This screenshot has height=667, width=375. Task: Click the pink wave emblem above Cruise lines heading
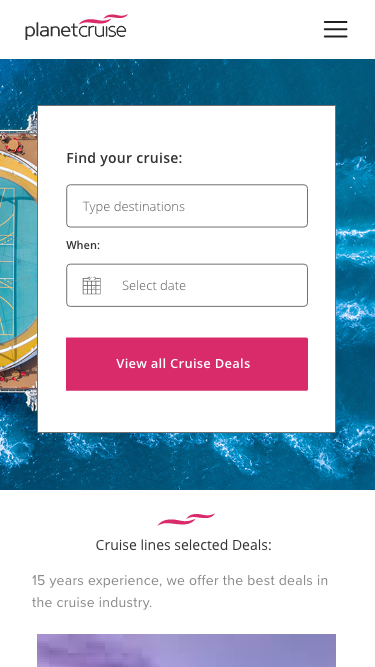click(186, 519)
